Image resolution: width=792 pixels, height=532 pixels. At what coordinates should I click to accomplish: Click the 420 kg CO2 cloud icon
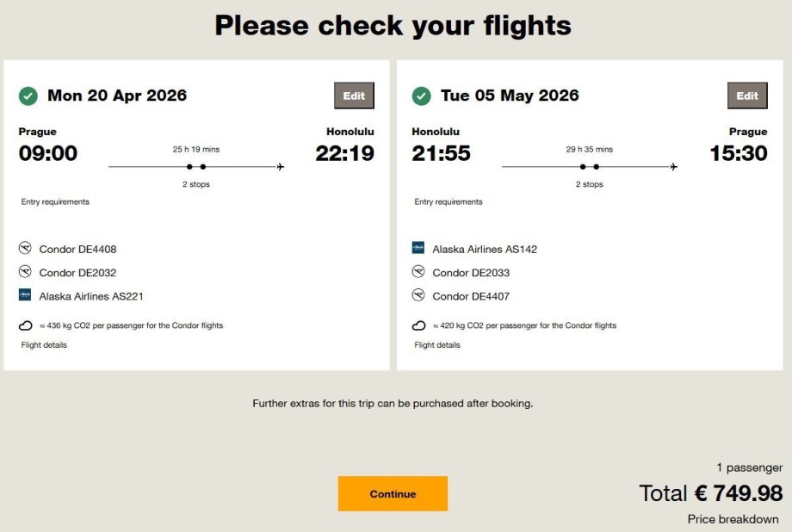pos(418,326)
